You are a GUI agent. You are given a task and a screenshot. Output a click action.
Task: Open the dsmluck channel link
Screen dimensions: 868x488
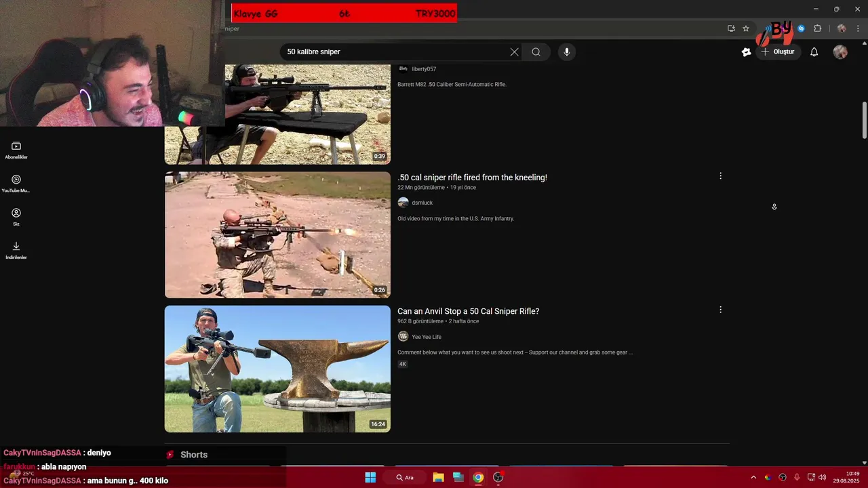(x=422, y=203)
